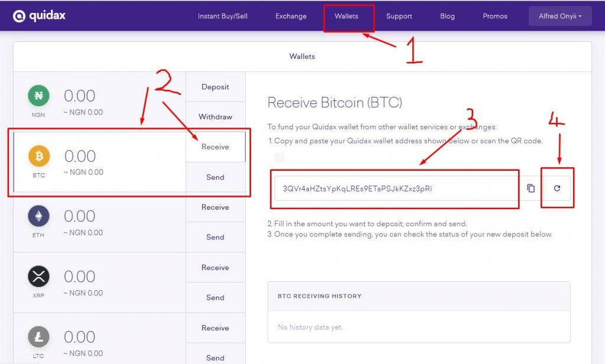Choose Withdraw for the NGN wallet

pyautogui.click(x=215, y=116)
